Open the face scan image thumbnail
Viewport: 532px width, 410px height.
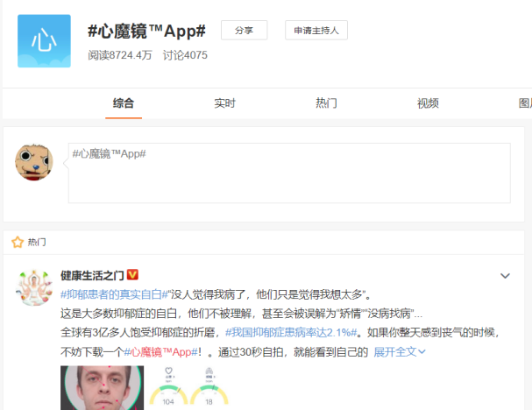click(103, 387)
